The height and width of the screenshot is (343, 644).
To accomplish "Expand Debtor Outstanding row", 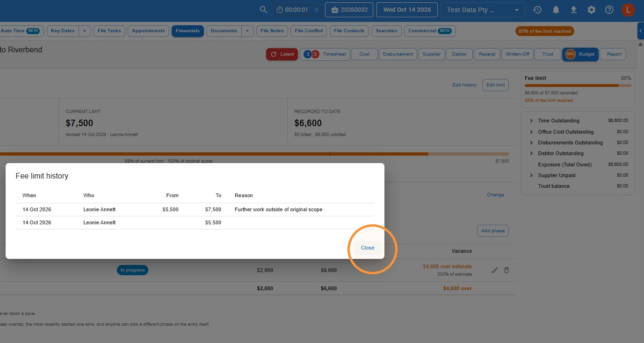I will [531, 153].
